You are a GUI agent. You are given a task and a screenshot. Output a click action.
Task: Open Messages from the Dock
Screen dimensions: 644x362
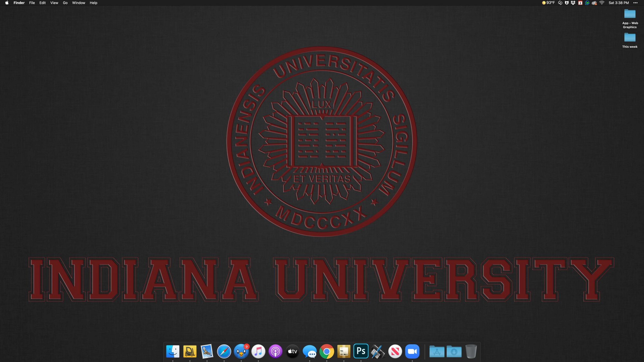click(x=309, y=351)
